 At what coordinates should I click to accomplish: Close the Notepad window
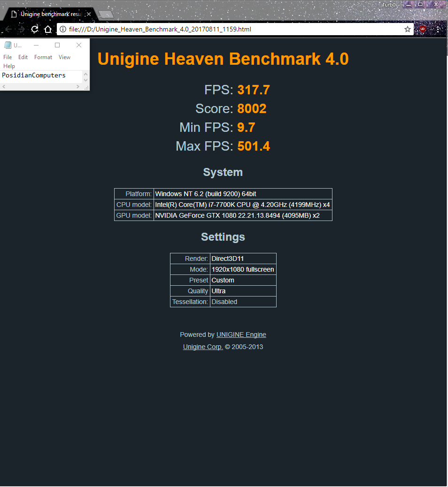(79, 45)
